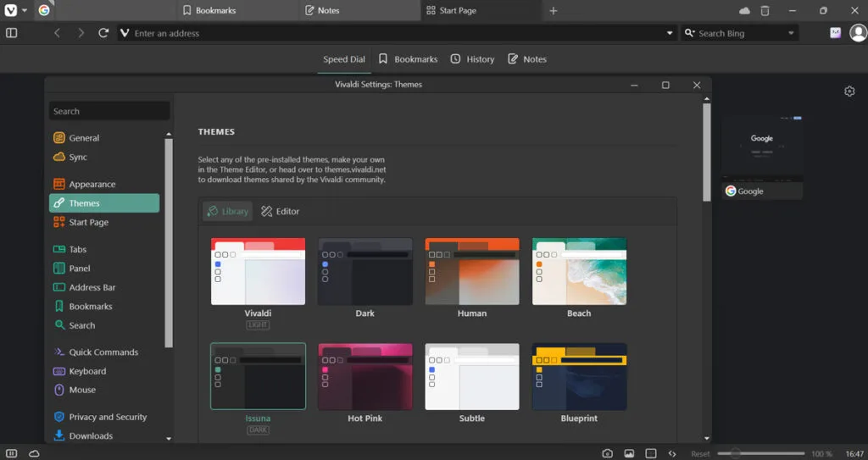Switch to the pinned Google tab

coord(44,10)
